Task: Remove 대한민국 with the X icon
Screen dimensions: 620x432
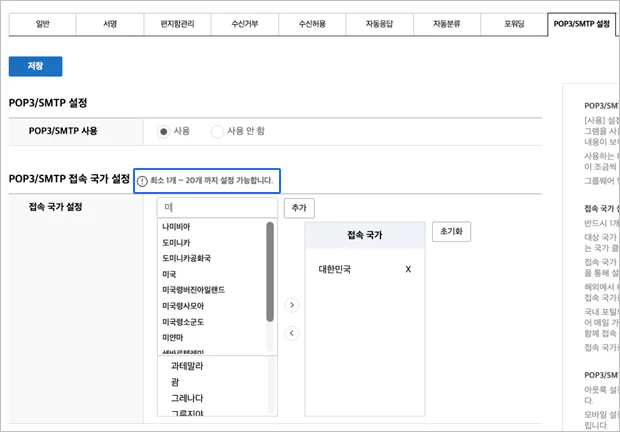Action: point(407,270)
